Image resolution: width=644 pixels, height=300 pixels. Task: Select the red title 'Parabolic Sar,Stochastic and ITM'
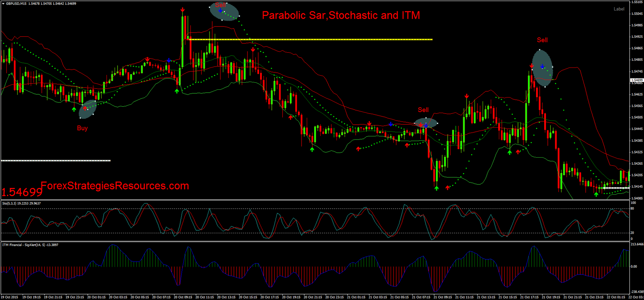pyautogui.click(x=341, y=15)
